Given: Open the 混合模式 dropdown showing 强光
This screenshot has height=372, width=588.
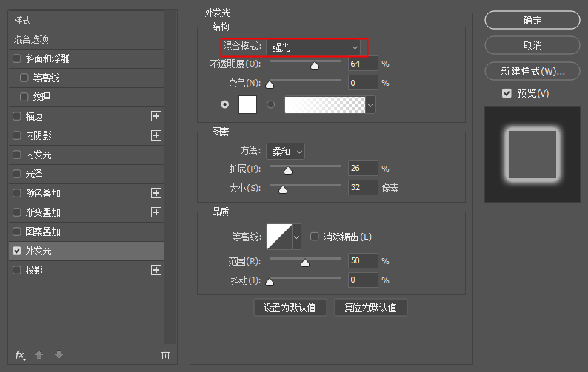Looking at the screenshot, I should 313,47.
